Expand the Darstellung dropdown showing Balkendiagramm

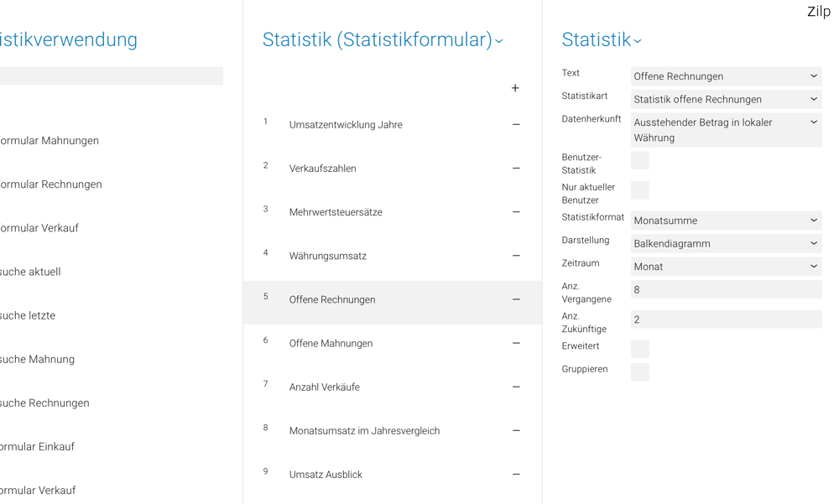(x=726, y=243)
